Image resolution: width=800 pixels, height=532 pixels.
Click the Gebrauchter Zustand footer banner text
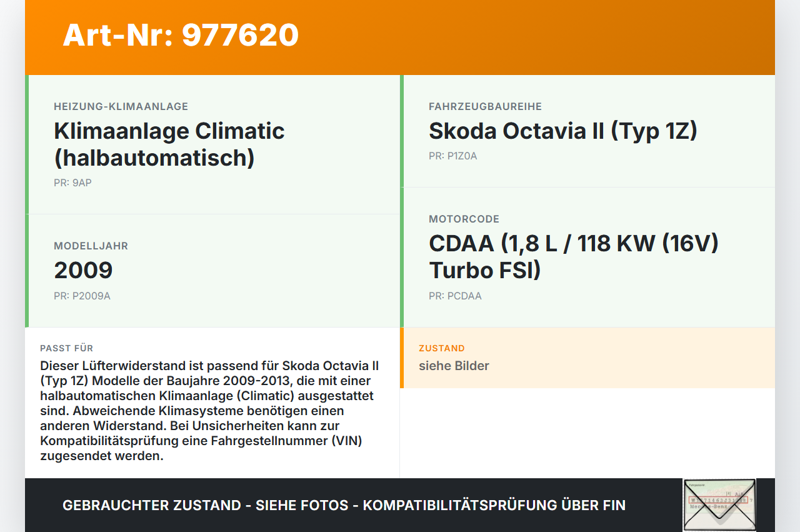pos(344,505)
